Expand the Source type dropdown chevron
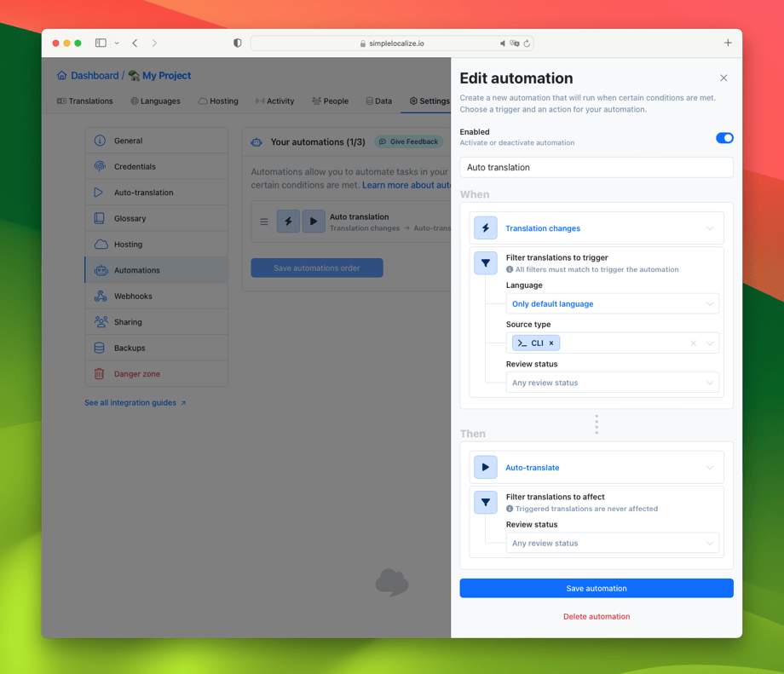Image resolution: width=784 pixels, height=674 pixels. point(710,343)
